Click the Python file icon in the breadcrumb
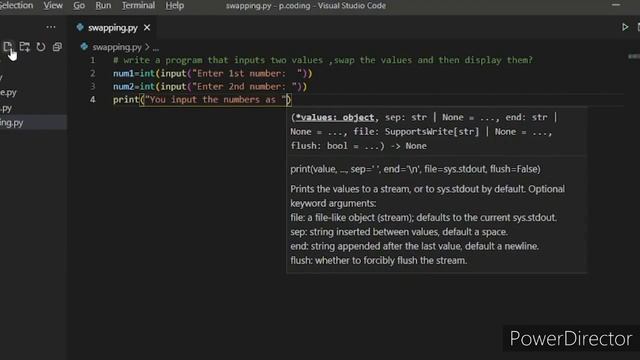The image size is (640, 360). pyautogui.click(x=84, y=47)
